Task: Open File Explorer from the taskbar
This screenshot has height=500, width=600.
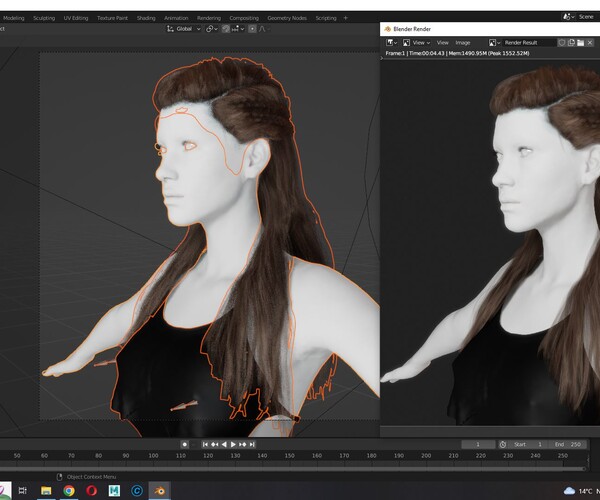Action: click(x=46, y=490)
